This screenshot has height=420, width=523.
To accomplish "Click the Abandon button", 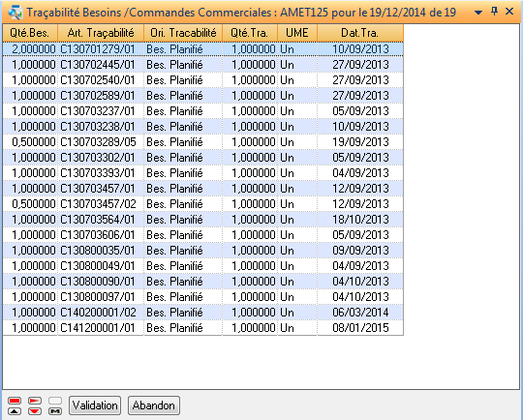I will (154, 405).
